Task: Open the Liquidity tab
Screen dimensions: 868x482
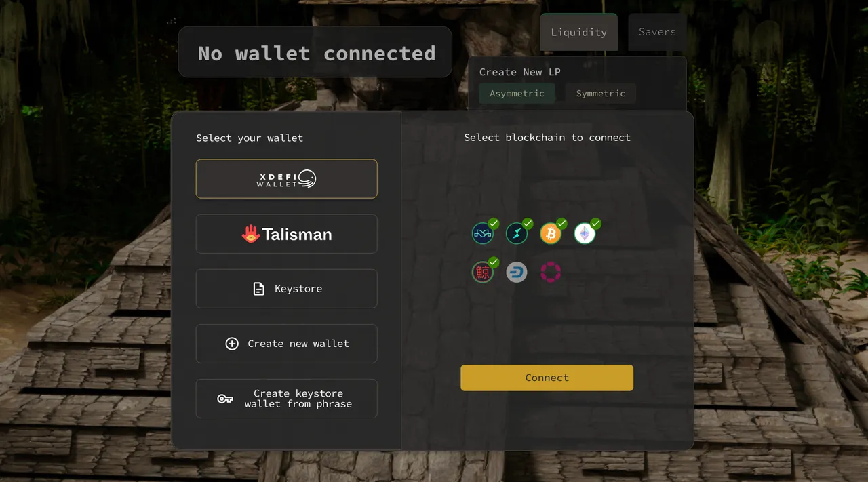Action: (579, 32)
